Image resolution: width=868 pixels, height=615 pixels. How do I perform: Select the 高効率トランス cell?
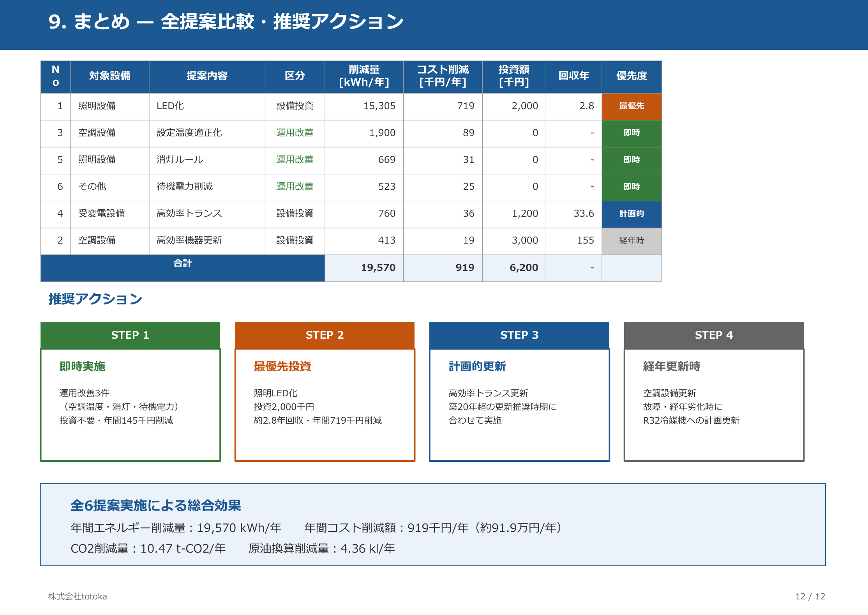click(x=207, y=214)
